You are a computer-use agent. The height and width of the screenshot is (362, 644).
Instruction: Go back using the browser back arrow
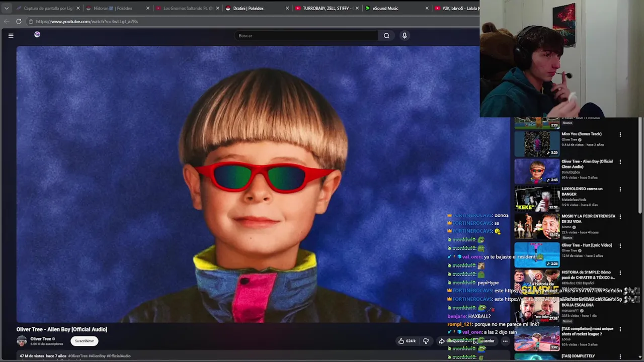(x=6, y=21)
